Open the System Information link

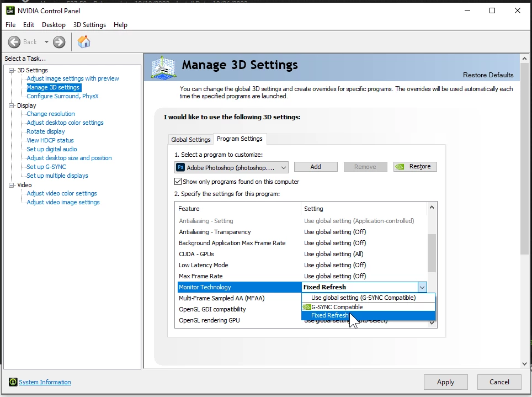[x=45, y=382]
